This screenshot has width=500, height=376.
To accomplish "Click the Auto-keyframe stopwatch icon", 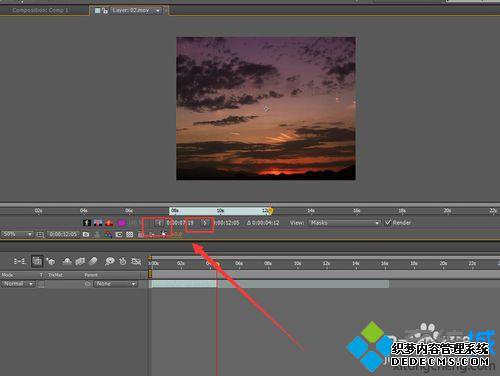I will point(123,261).
